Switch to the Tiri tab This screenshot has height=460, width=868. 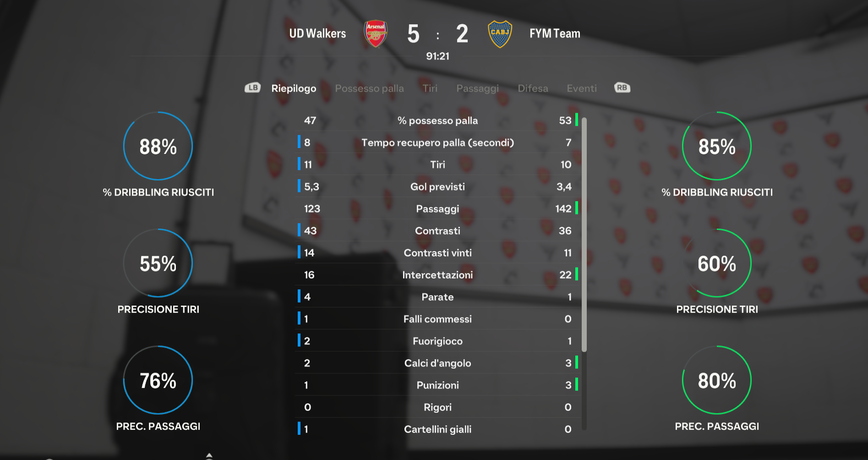[430, 88]
